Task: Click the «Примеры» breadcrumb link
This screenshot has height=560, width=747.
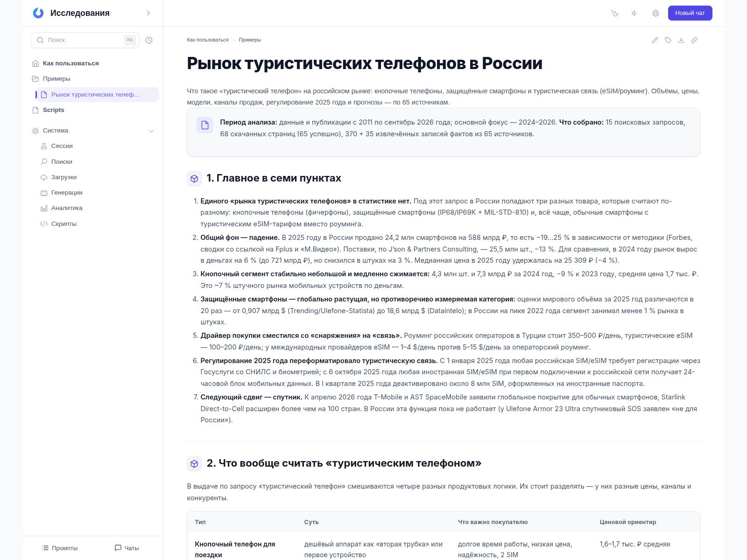Action: pos(250,40)
